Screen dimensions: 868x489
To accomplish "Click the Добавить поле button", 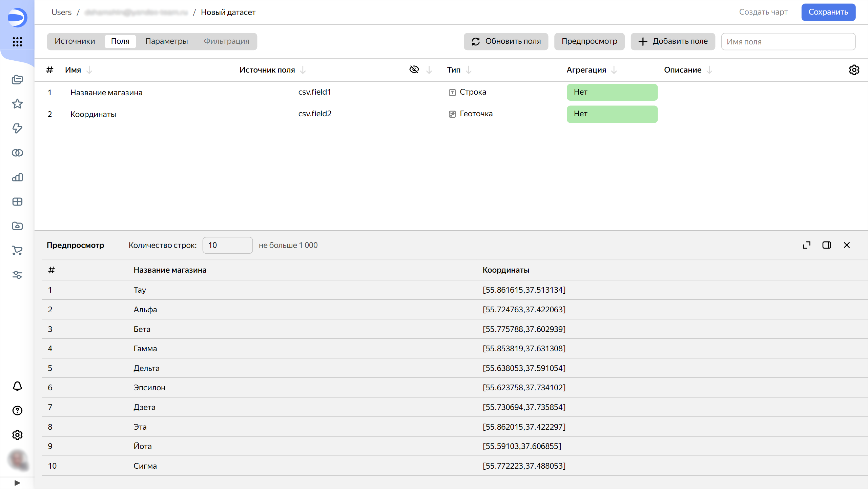I will point(673,41).
